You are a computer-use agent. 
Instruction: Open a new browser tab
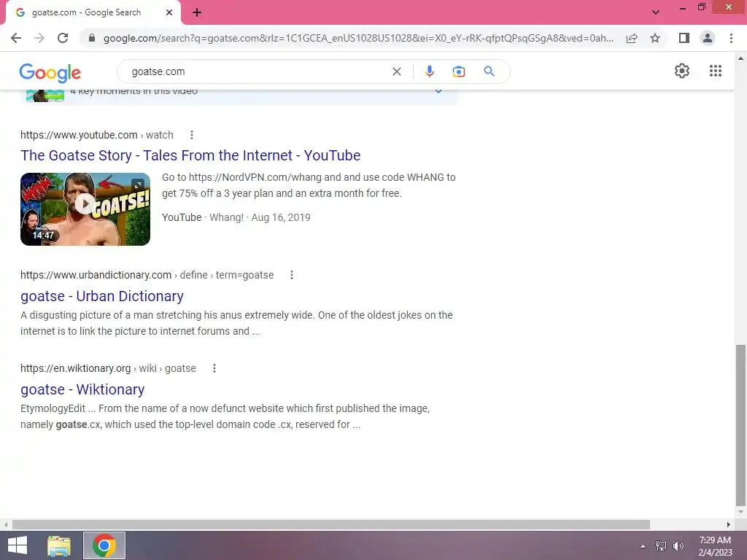click(197, 13)
